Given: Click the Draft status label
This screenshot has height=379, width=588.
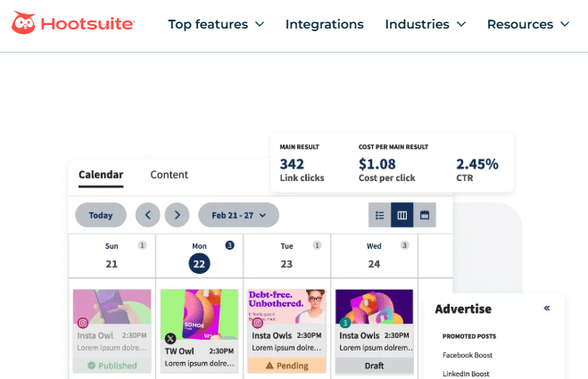Looking at the screenshot, I should tap(374, 366).
